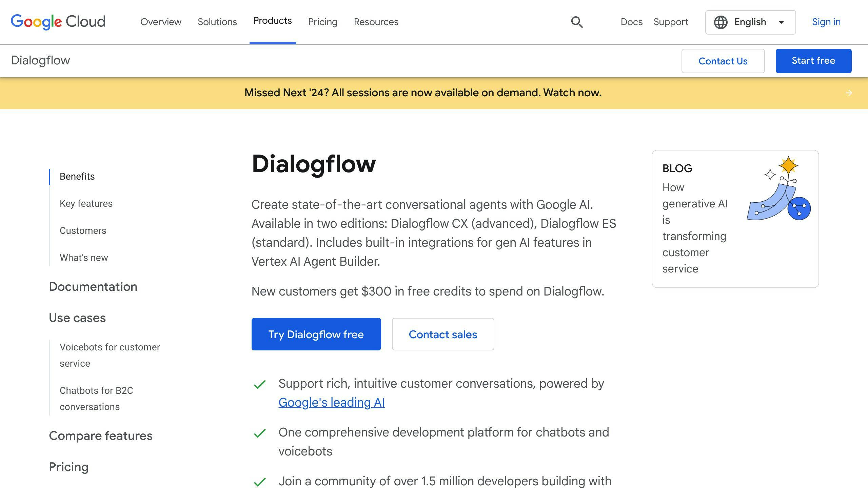Click the Dialogflow logo in top-left

click(x=40, y=60)
